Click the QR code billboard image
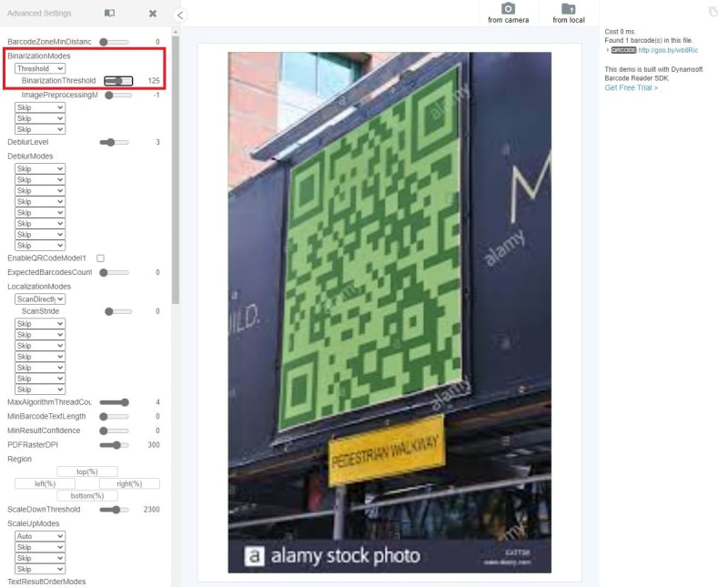The image size is (728, 587). 389,312
